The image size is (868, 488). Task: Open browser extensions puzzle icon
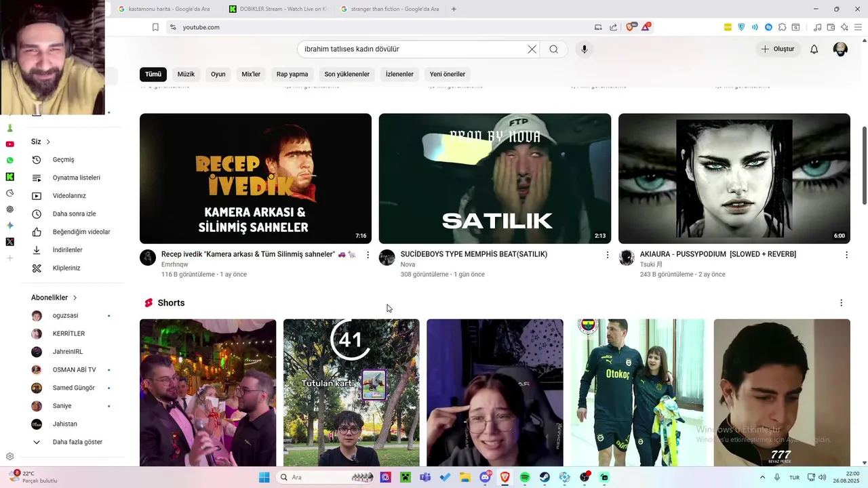(x=782, y=27)
